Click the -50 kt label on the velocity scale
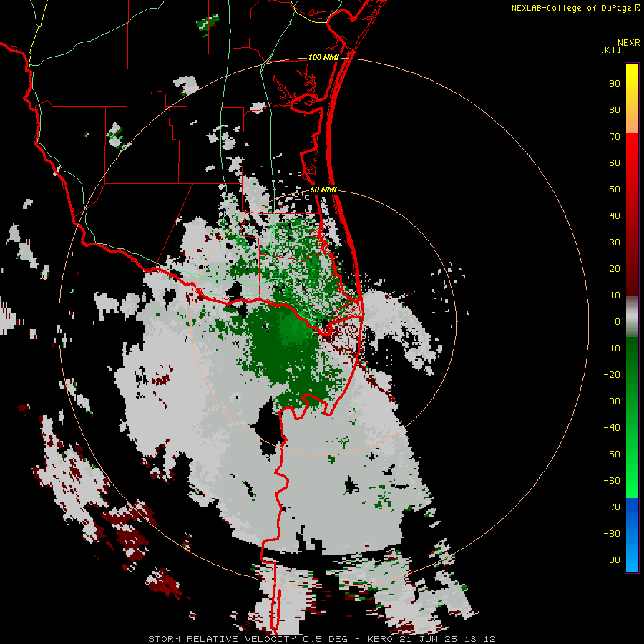This screenshot has width=644, height=644. [612, 454]
